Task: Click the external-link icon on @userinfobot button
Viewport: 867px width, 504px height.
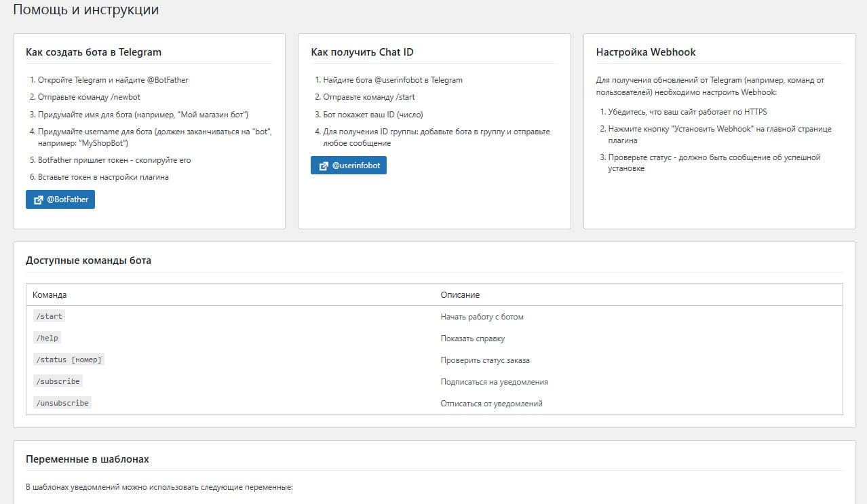Action: tap(324, 166)
